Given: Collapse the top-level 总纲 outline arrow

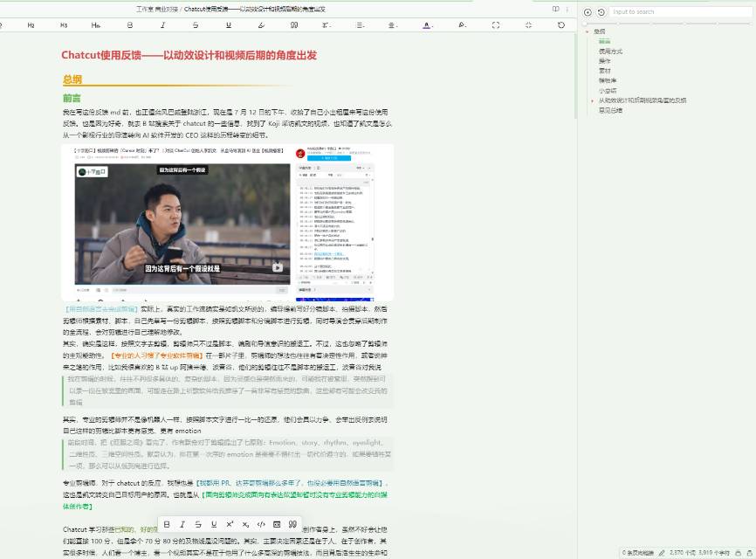Looking at the screenshot, I should (588, 31).
